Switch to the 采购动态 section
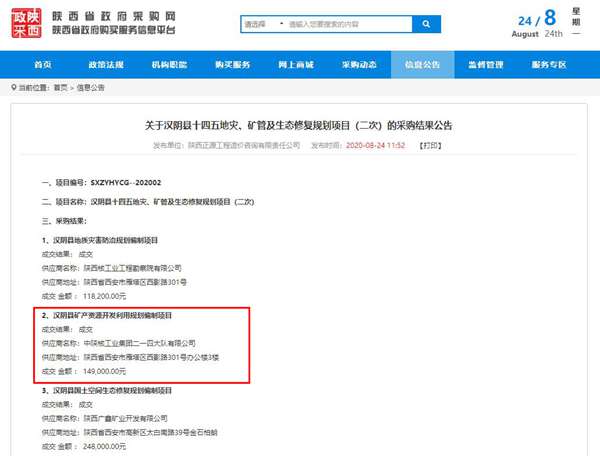This screenshot has height=456, width=600. click(359, 64)
